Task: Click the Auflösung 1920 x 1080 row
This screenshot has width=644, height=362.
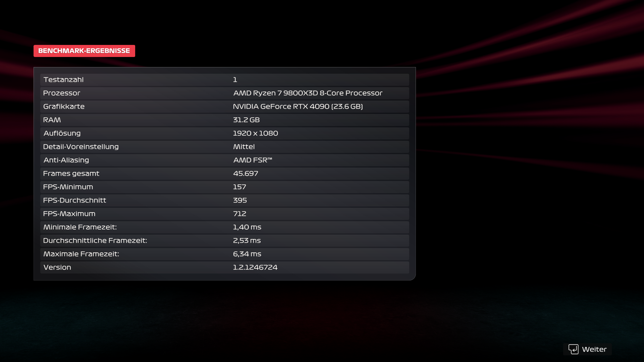Action: click(224, 133)
